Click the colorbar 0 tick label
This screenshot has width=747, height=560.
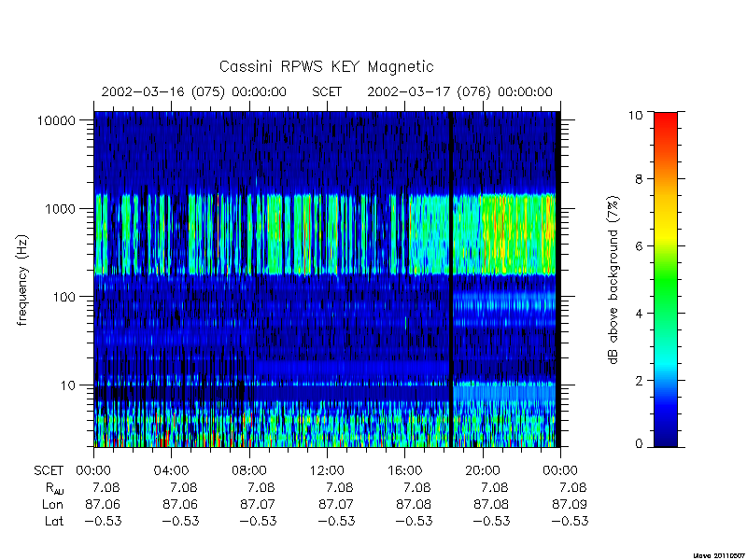tap(639, 444)
